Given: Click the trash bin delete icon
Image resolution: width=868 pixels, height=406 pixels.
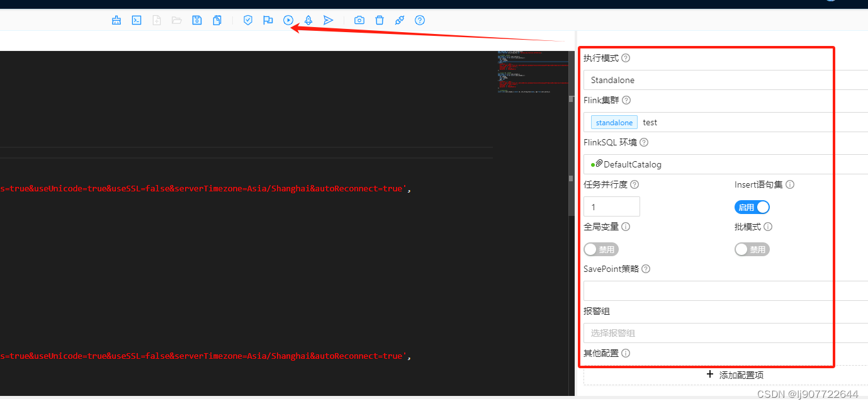Looking at the screenshot, I should 380,20.
